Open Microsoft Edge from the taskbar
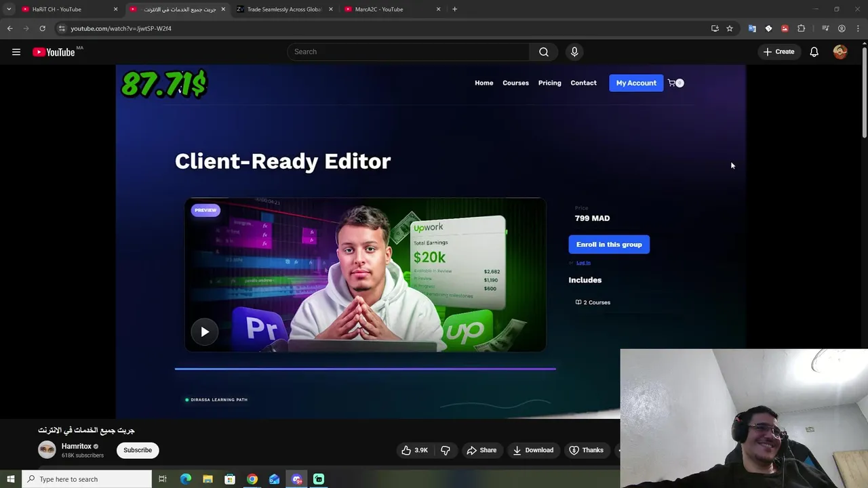This screenshot has width=868, height=488. click(x=186, y=479)
